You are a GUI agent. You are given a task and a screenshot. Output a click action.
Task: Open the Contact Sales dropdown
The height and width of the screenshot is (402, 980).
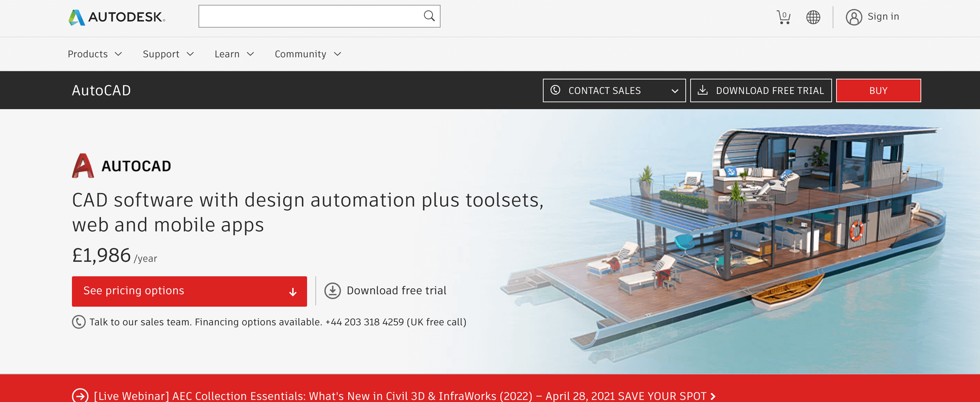point(614,90)
